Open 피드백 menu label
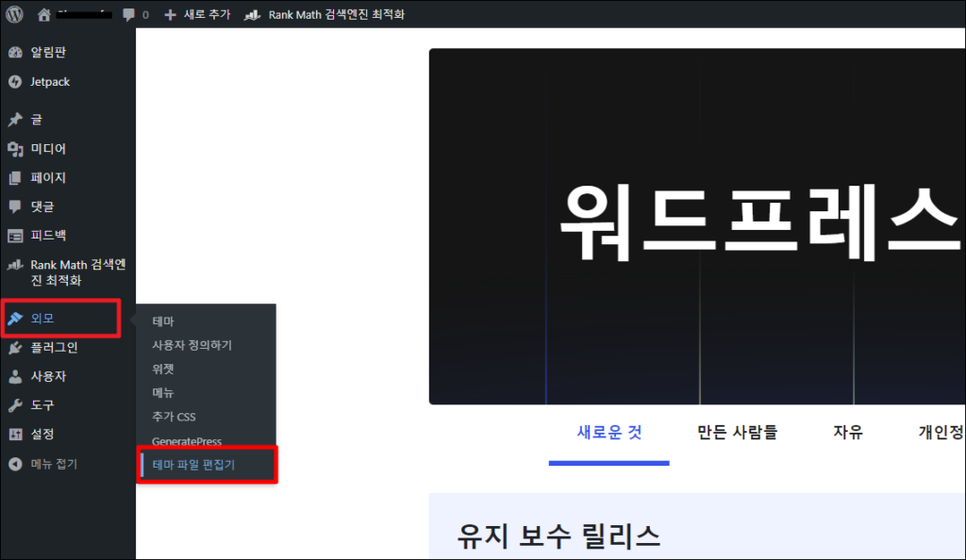 (48, 236)
